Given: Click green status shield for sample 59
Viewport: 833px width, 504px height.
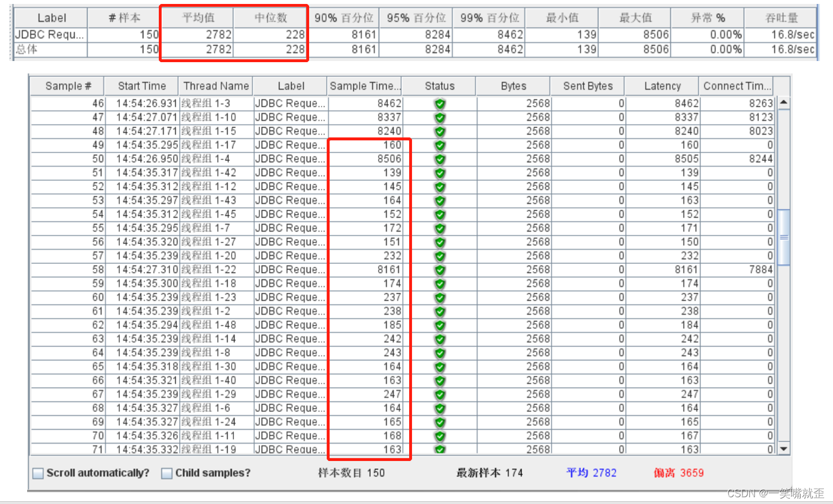Looking at the screenshot, I should pos(440,284).
